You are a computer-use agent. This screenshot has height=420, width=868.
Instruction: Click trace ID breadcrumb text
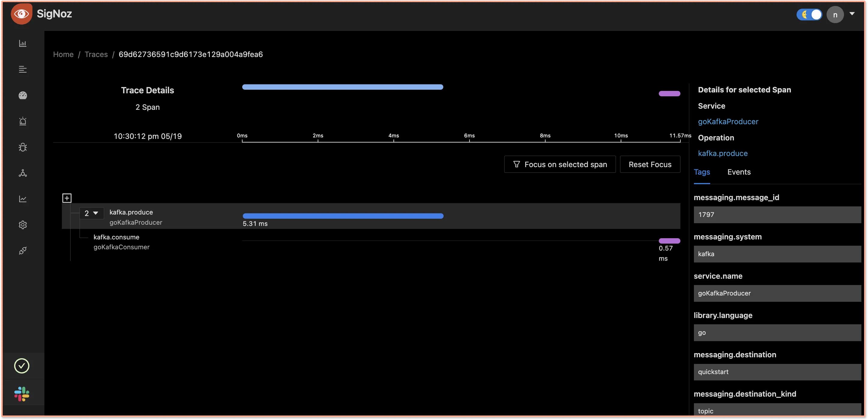pyautogui.click(x=191, y=54)
